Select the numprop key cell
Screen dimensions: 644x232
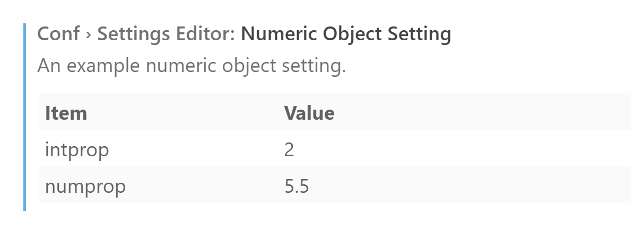tap(85, 186)
